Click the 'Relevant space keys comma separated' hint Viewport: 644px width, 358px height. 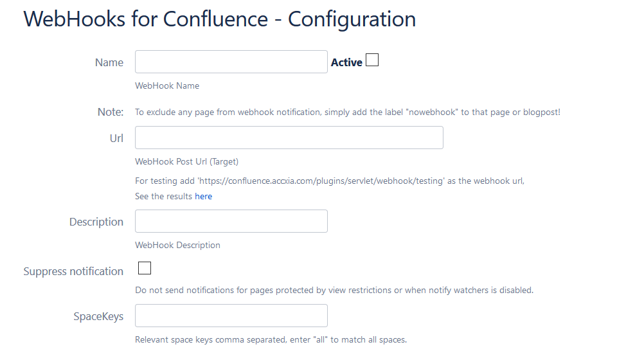coord(271,339)
